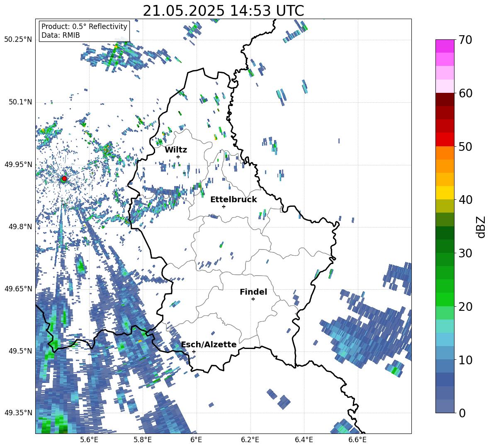Image resolution: width=491 pixels, height=448 pixels.
Task: Click the Product: 0.5° Reflectivity text
Action: point(84,26)
